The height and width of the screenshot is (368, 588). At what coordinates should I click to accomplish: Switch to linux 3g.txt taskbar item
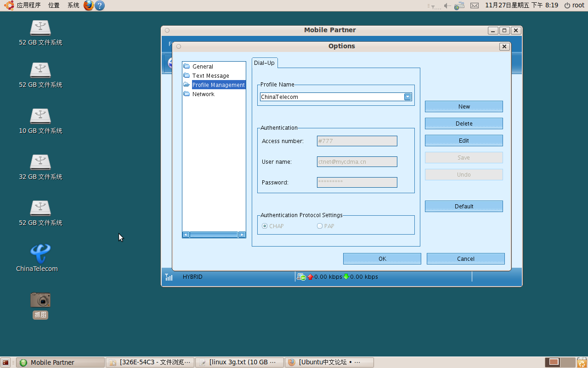tap(239, 362)
